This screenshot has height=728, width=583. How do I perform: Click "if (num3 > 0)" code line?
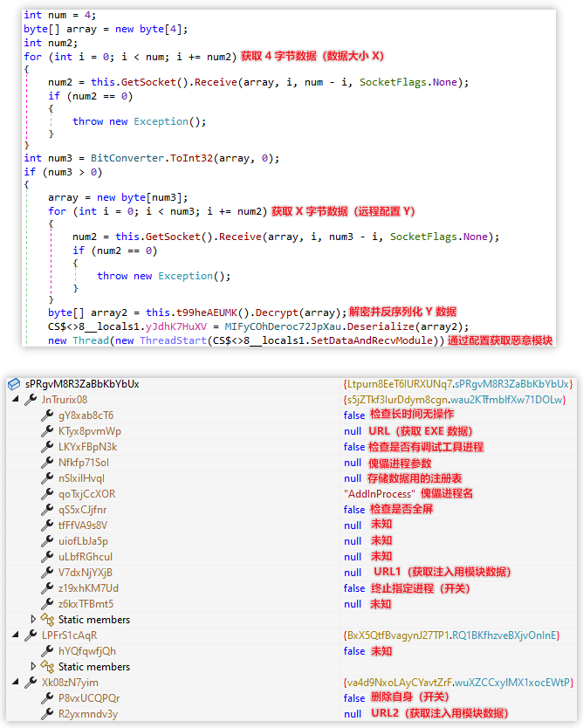pyautogui.click(x=63, y=172)
